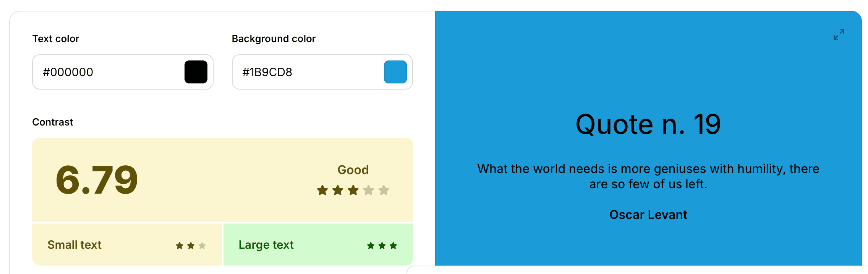Click the Large text star rating
Screen dimensions: 868x274
[382, 246]
